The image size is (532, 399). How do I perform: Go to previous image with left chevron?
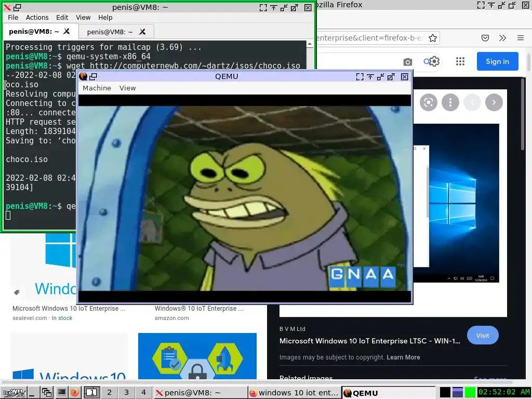(472, 102)
